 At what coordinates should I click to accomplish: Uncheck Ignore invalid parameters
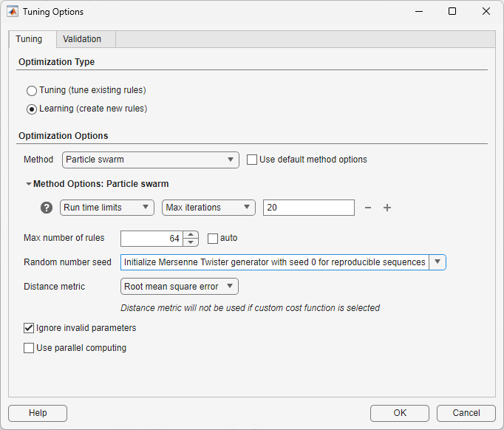[29, 328]
